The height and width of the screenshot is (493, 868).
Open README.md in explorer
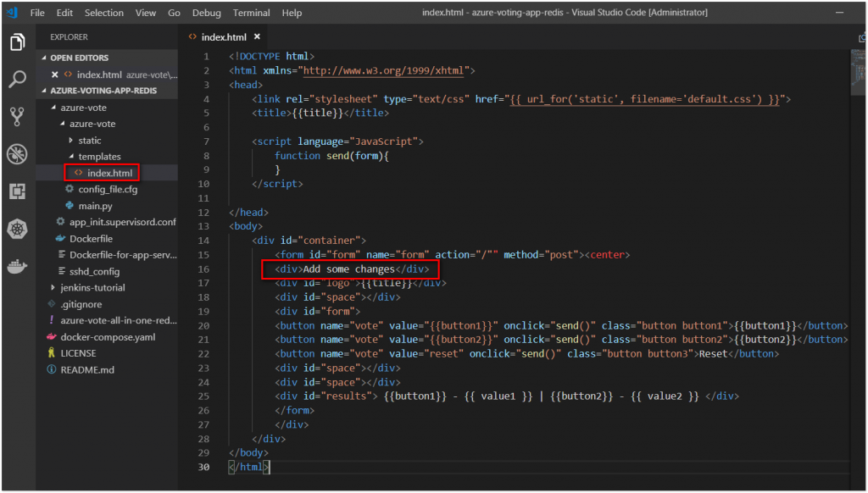pos(87,369)
